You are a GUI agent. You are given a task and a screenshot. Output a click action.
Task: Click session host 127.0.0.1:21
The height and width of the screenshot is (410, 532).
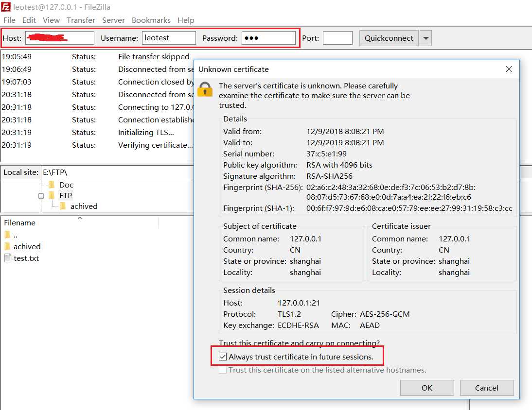(299, 303)
